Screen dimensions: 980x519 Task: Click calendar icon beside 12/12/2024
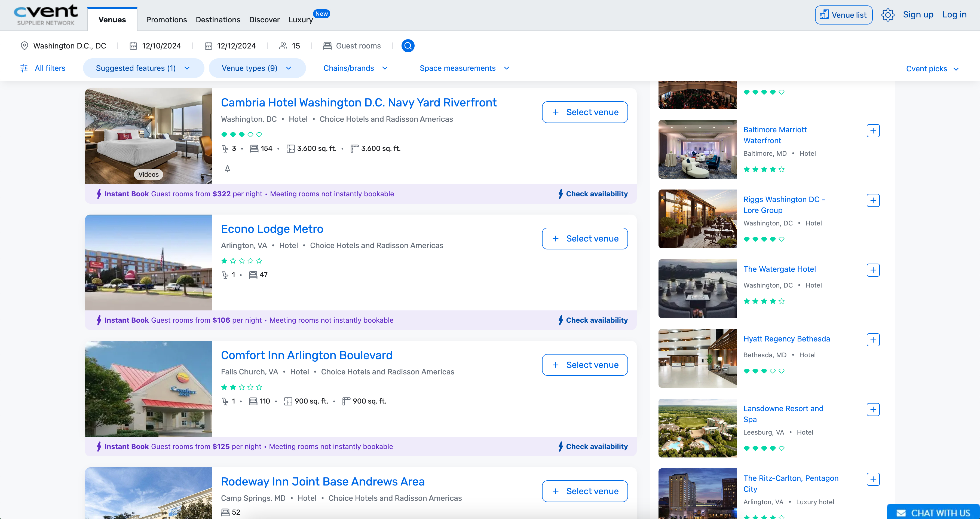(208, 46)
